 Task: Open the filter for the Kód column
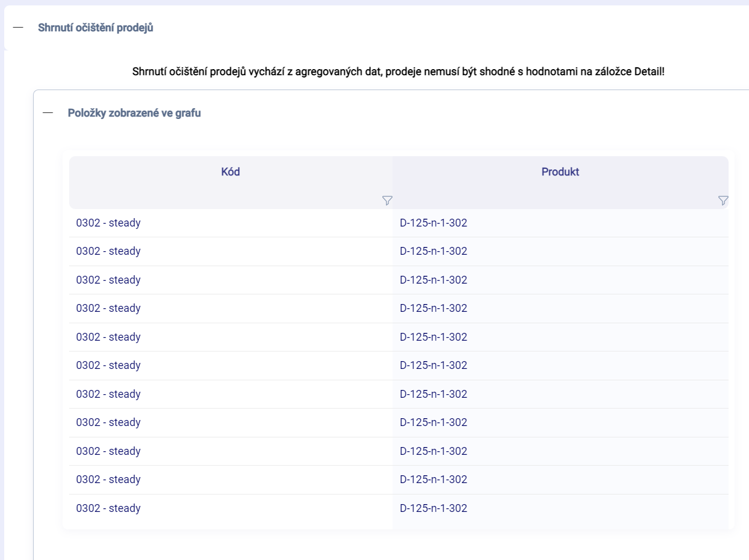click(x=387, y=201)
